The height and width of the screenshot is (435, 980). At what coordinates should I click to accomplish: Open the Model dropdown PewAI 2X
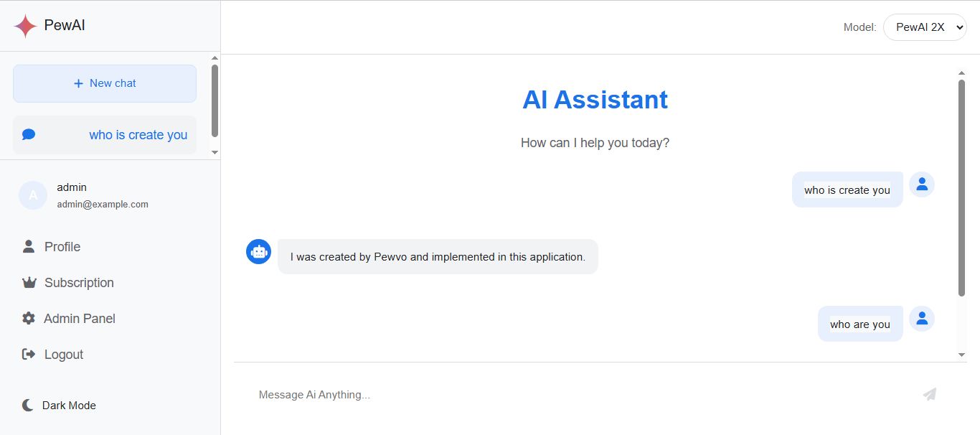925,27
